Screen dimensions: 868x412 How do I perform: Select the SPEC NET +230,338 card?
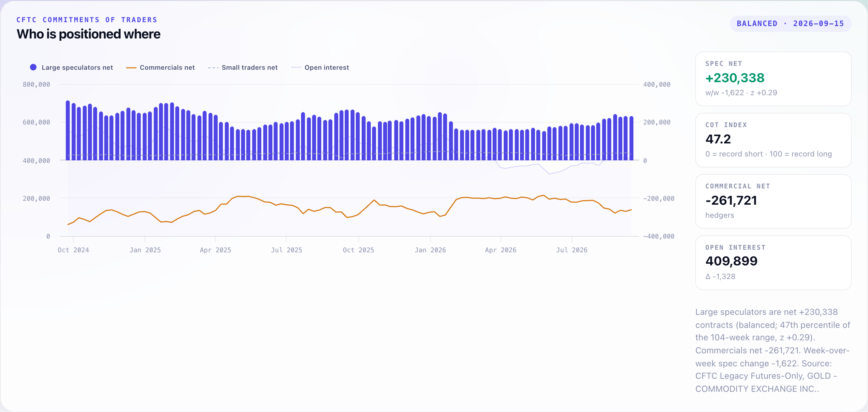click(773, 79)
